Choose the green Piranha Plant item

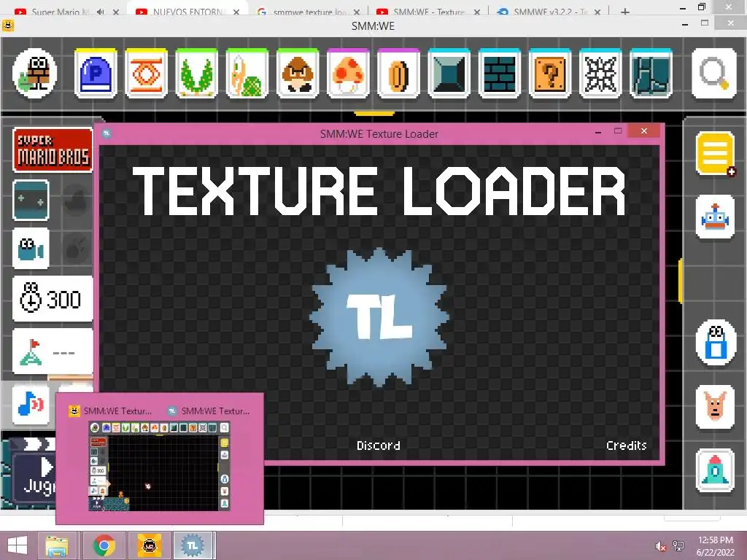197,74
